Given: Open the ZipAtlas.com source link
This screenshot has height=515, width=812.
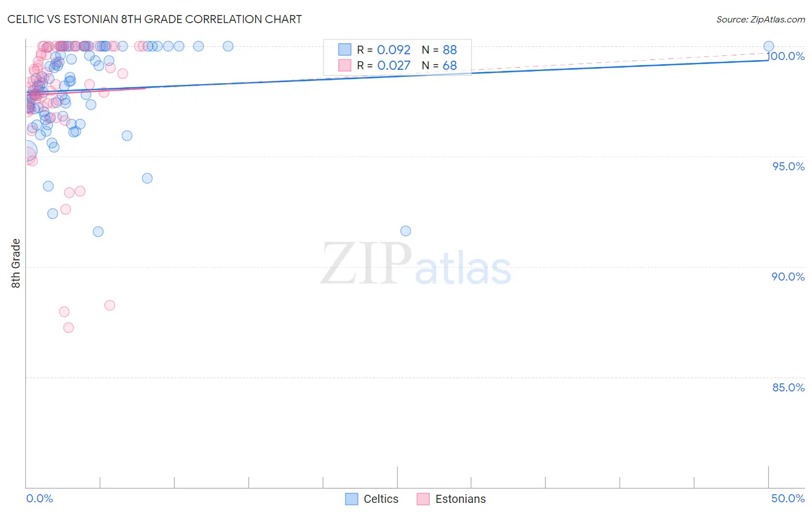Looking at the screenshot, I should [761, 19].
